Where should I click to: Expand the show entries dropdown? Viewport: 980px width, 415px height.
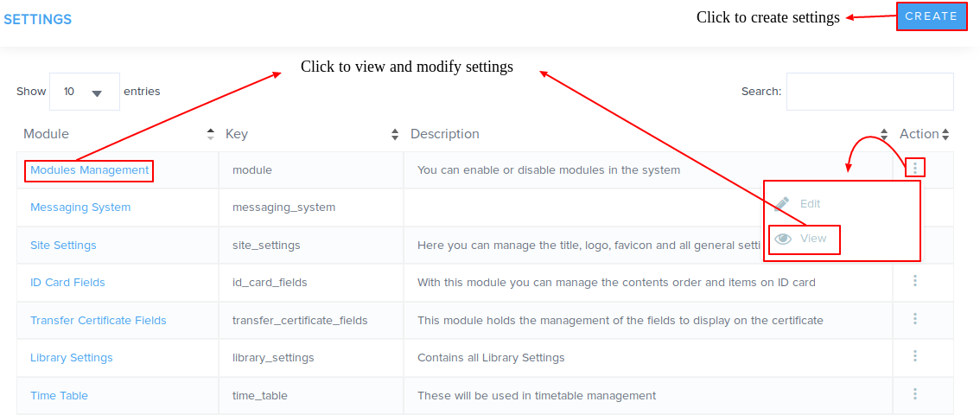pyautogui.click(x=85, y=92)
